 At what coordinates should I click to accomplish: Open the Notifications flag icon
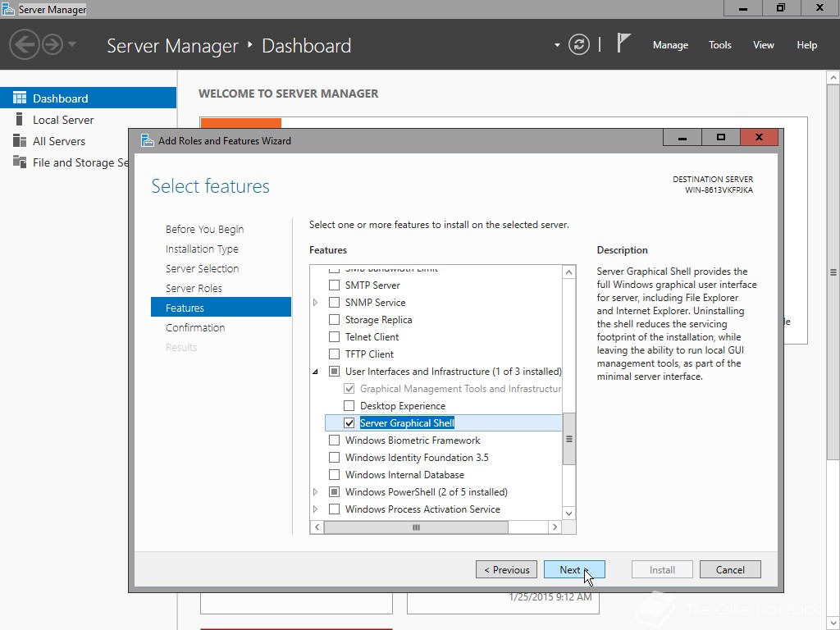pyautogui.click(x=623, y=43)
